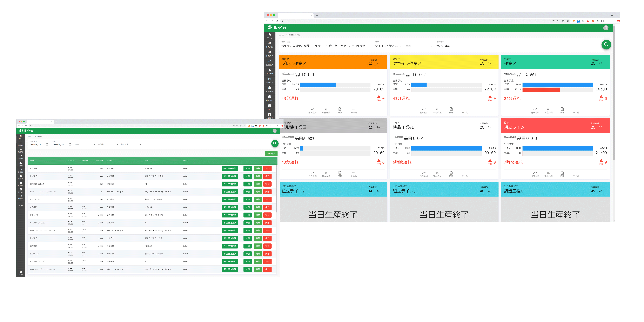Click the user avatar in 作業区状態 window header
644x322 pixels.
[x=605, y=28]
